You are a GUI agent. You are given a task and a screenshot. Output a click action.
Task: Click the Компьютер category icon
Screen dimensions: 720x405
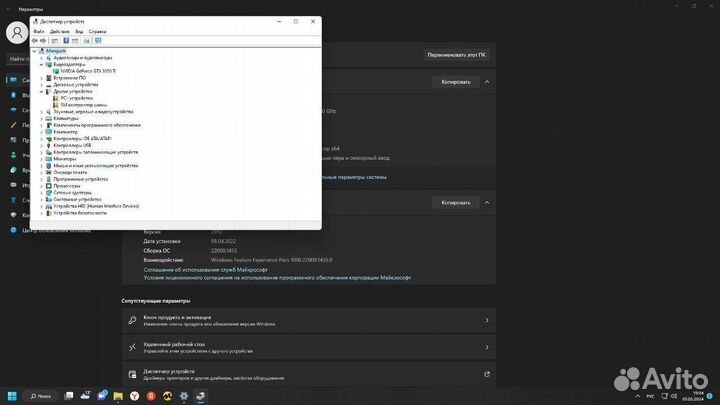coord(49,132)
